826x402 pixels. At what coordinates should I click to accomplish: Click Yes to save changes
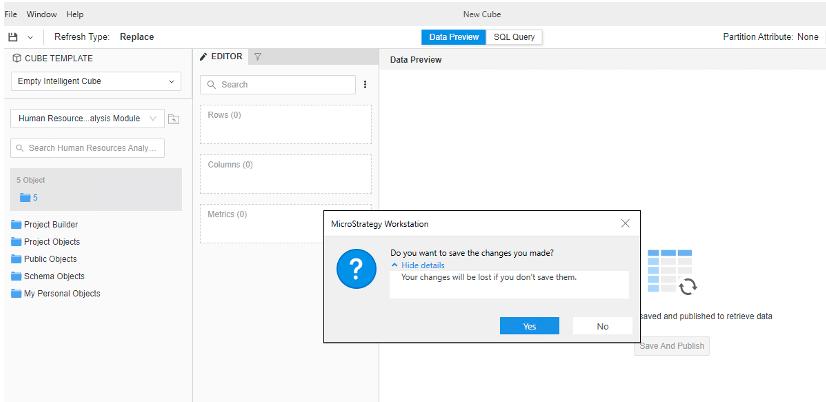[529, 326]
